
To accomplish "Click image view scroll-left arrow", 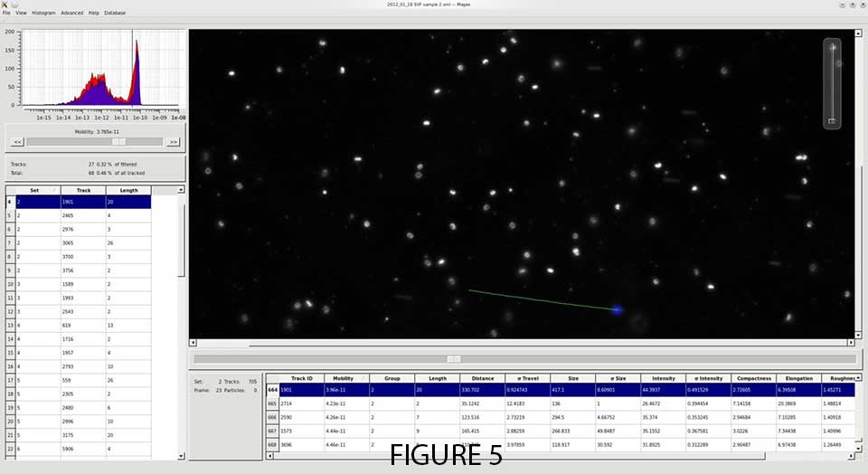I will (x=193, y=344).
